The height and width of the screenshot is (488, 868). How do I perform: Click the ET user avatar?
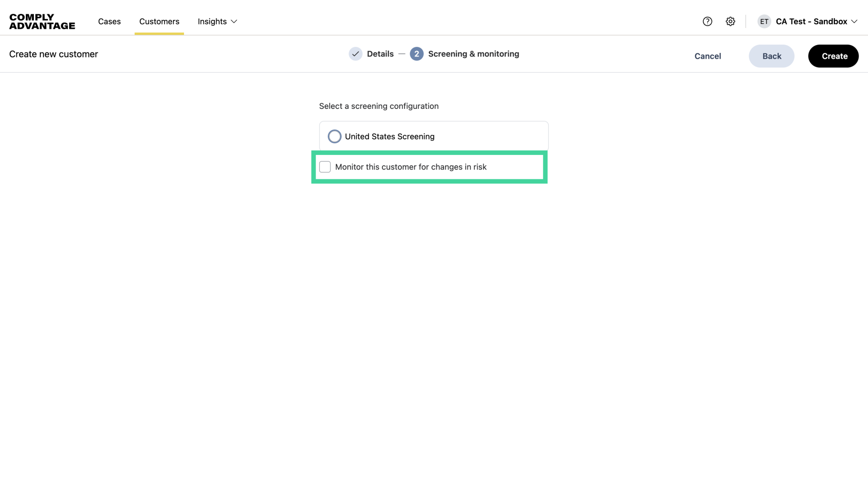tap(764, 22)
